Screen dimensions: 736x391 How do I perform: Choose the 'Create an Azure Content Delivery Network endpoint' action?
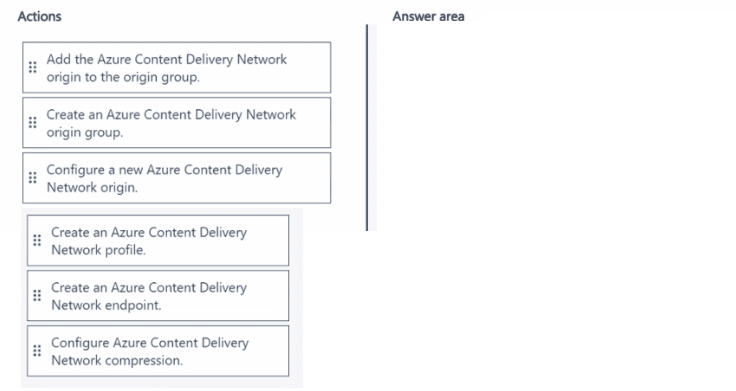click(158, 296)
